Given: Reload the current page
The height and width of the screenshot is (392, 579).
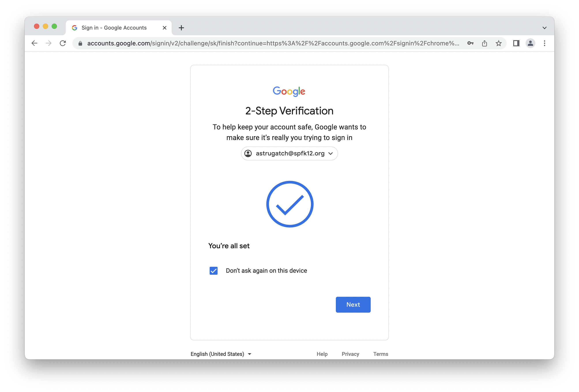Looking at the screenshot, I should click(63, 43).
